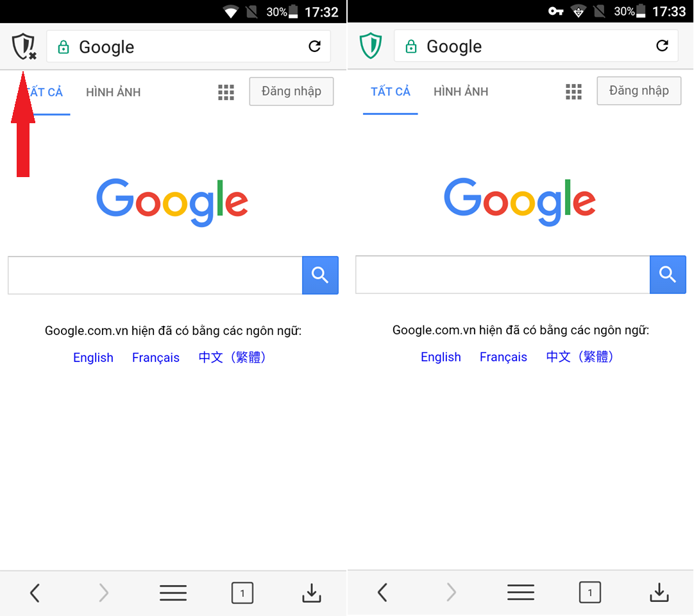This screenshot has height=616, width=694.
Task: Reload the page in right browser
Action: (662, 45)
